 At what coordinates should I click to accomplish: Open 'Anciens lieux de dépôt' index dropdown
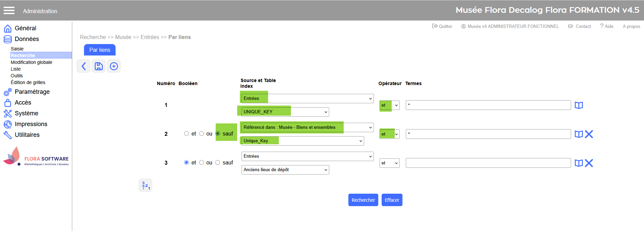click(285, 170)
